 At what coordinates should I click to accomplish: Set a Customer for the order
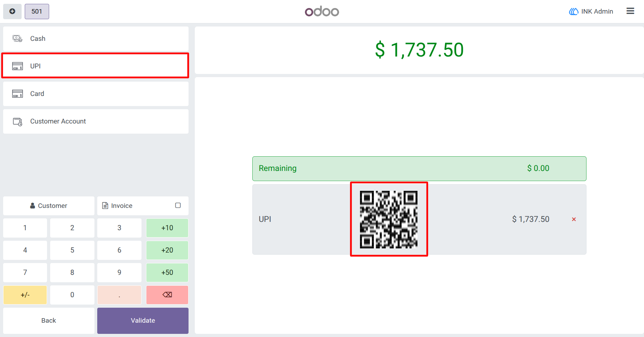point(49,206)
